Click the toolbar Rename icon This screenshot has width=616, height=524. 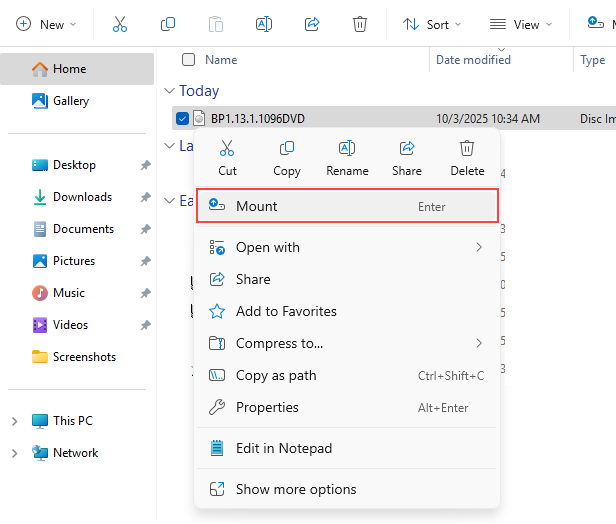pyautogui.click(x=264, y=24)
